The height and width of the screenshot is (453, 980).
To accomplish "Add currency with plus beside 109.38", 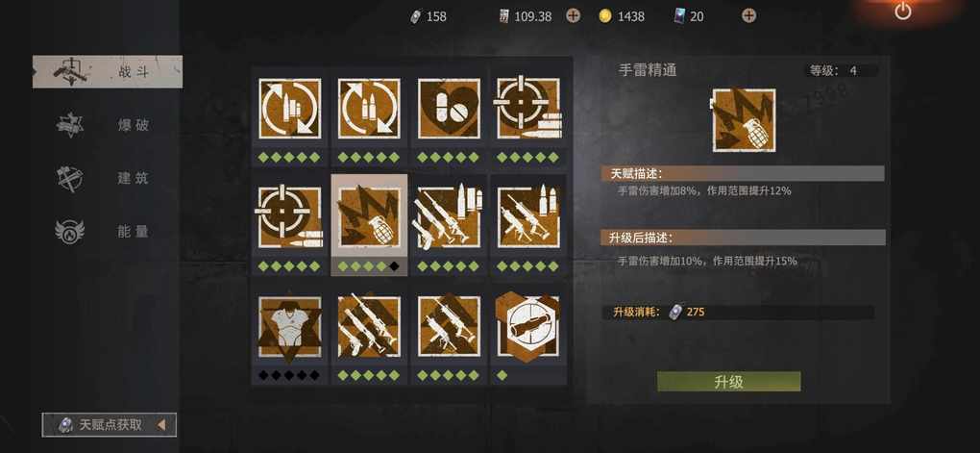I will [573, 16].
